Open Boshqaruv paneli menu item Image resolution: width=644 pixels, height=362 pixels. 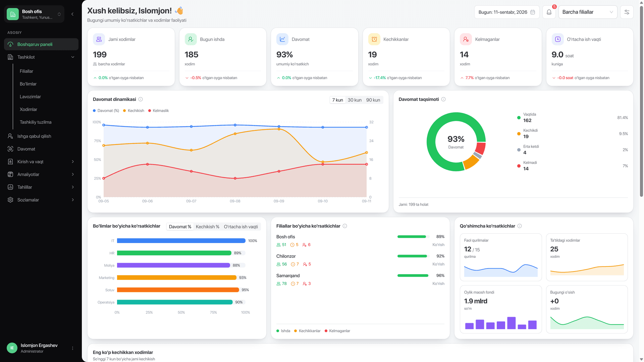[x=41, y=44]
